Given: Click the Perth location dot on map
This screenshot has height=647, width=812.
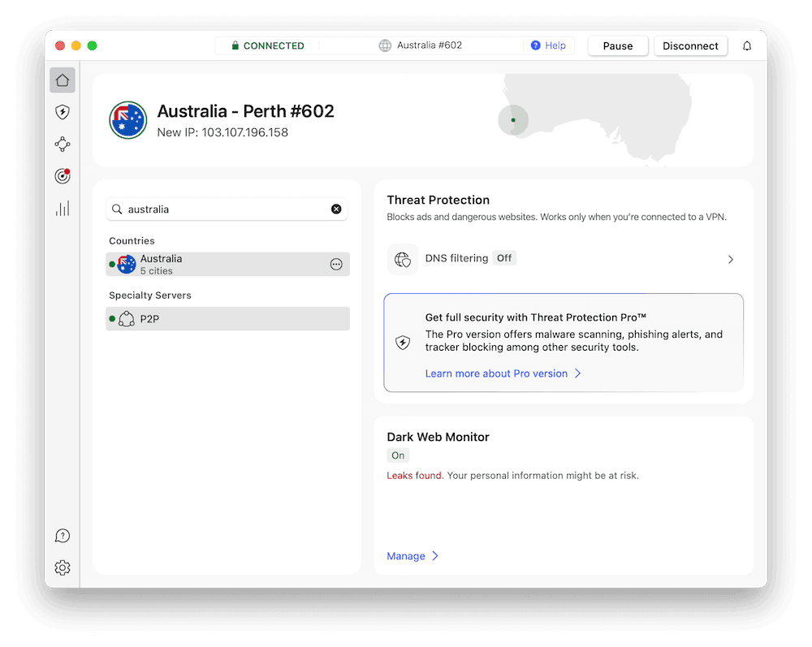Looking at the screenshot, I should pyautogui.click(x=512, y=120).
